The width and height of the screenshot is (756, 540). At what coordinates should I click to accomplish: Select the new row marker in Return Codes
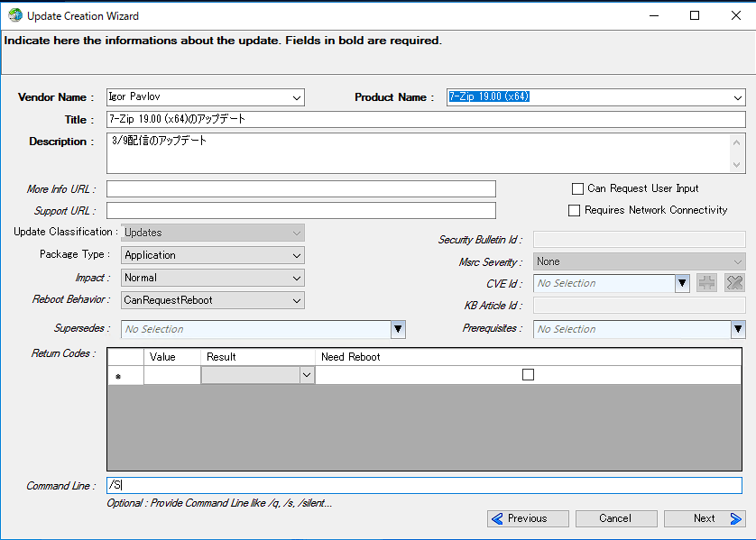coord(125,375)
